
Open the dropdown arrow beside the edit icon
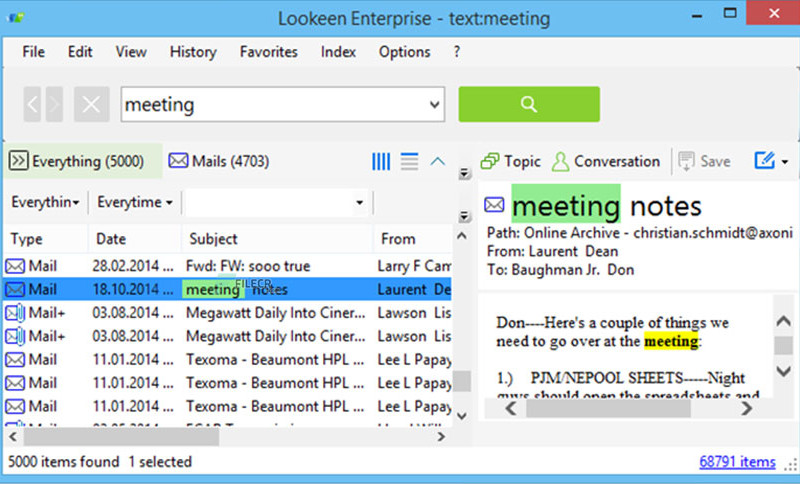point(785,162)
